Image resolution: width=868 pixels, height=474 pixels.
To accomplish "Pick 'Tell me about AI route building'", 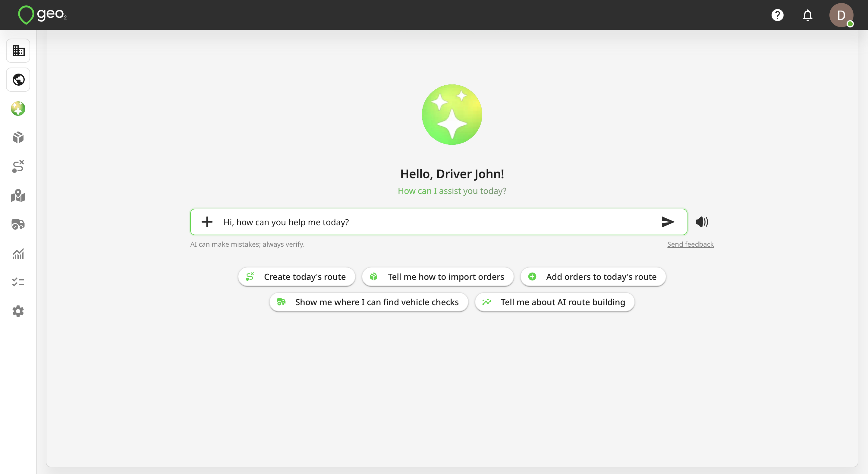I will click(555, 302).
